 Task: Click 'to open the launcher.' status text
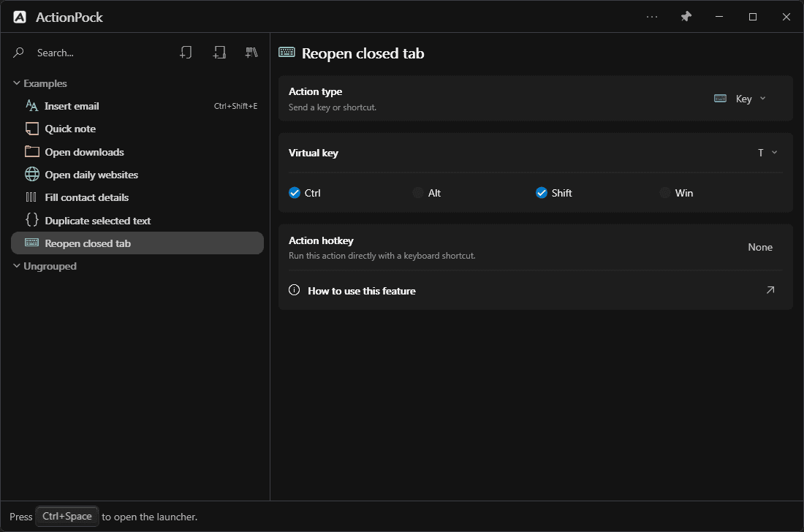149,517
